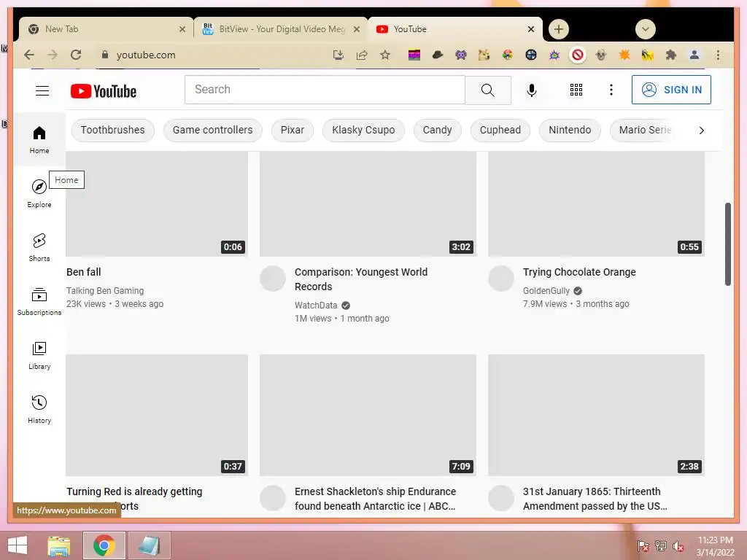Open Comparison: Youngest World Records title
747x560 pixels.
pyautogui.click(x=361, y=279)
